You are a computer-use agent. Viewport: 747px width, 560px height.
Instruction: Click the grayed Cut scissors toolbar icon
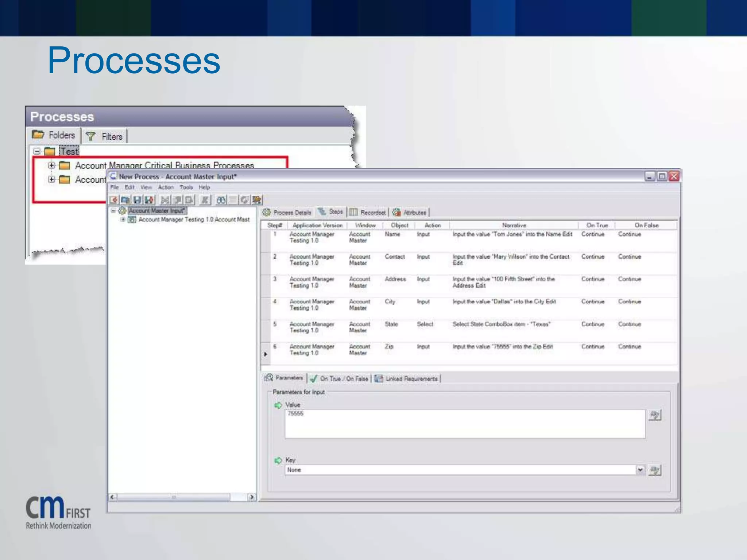[165, 200]
